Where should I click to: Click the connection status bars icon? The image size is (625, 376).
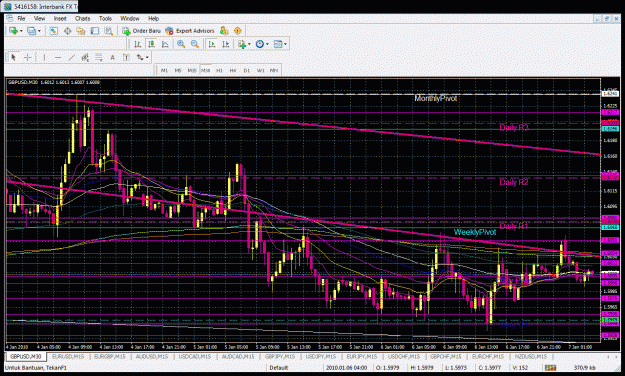pos(550,368)
